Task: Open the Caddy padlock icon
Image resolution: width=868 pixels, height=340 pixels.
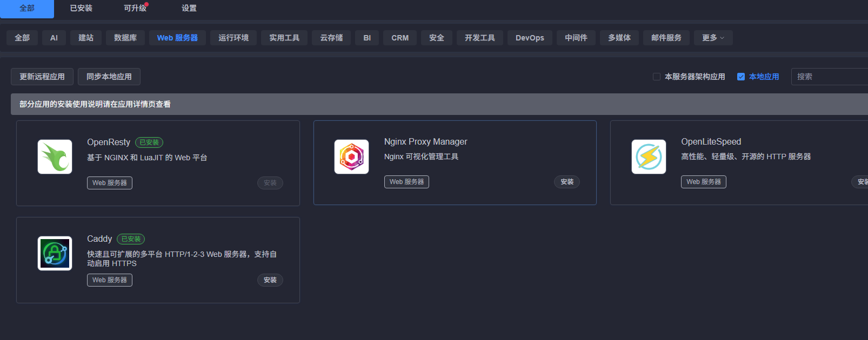Action: point(55,253)
